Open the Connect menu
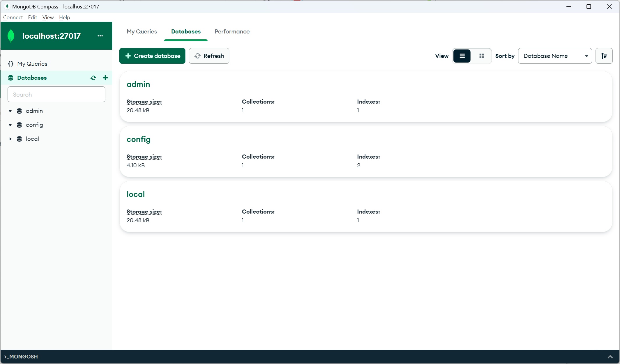 point(13,17)
